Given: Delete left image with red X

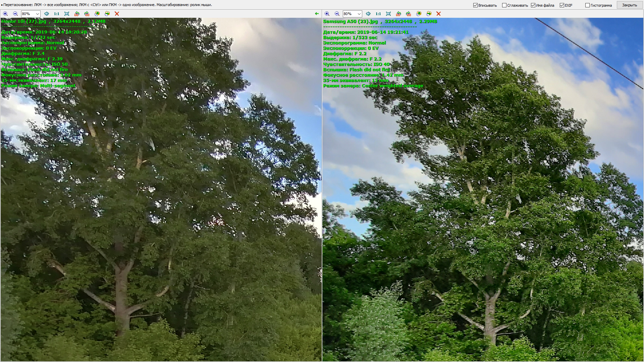Looking at the screenshot, I should pos(117,14).
